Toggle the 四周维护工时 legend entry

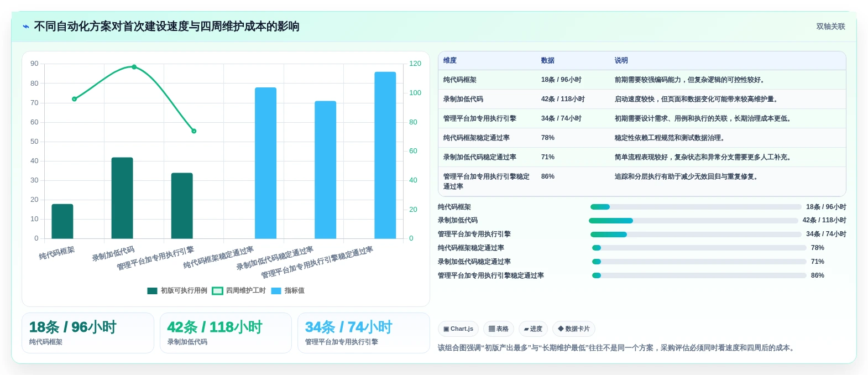239,291
